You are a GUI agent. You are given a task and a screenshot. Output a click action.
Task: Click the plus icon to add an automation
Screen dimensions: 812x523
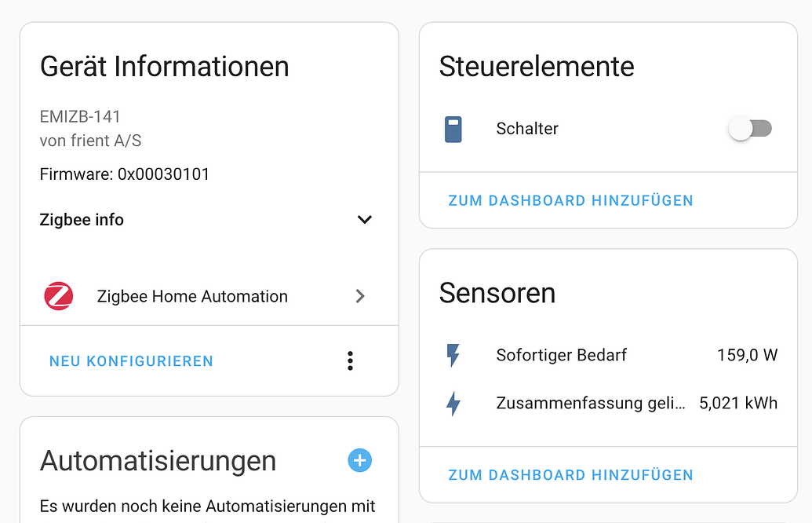pos(359,460)
